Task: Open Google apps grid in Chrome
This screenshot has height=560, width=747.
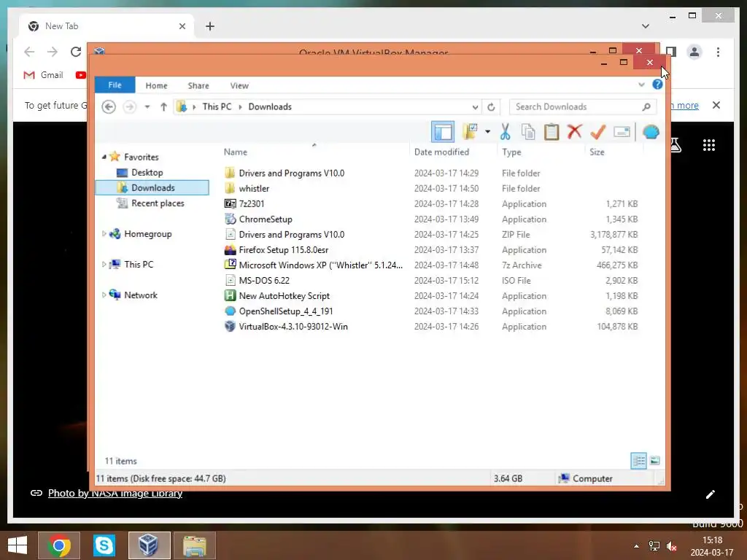Action: (x=709, y=145)
